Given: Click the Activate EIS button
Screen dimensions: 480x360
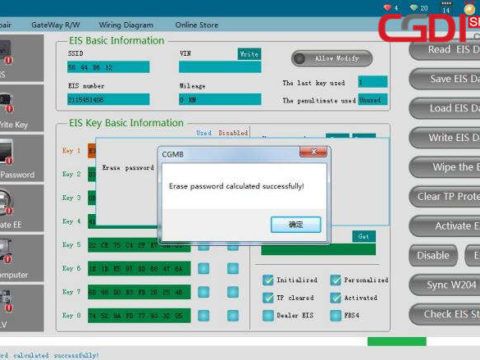Looking at the screenshot, I should (445, 226).
